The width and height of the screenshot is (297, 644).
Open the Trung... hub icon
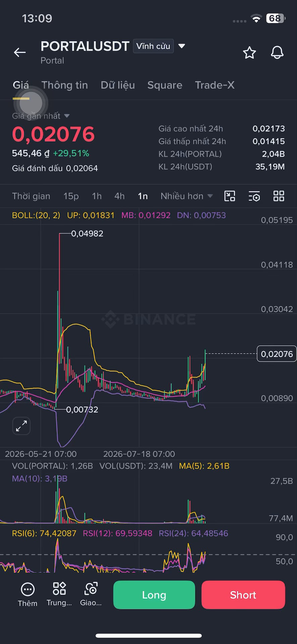59,595
